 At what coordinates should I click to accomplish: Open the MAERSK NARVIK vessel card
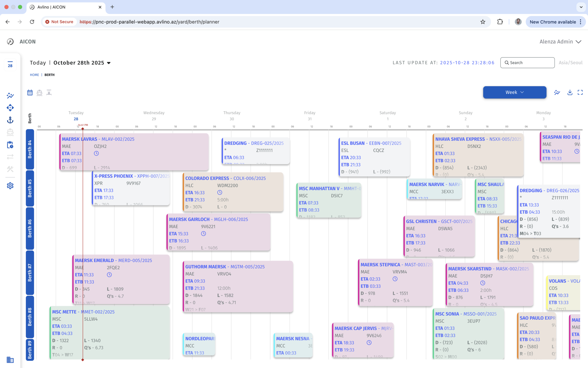[434, 189]
